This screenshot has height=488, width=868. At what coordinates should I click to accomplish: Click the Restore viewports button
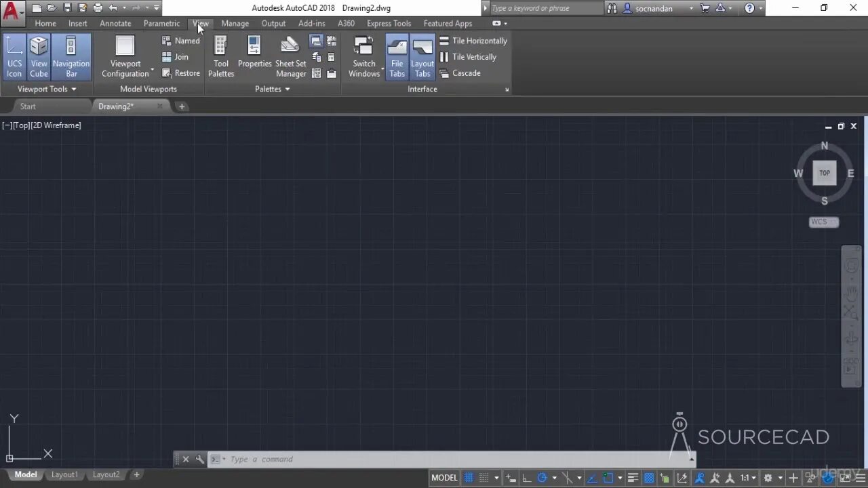pos(180,73)
